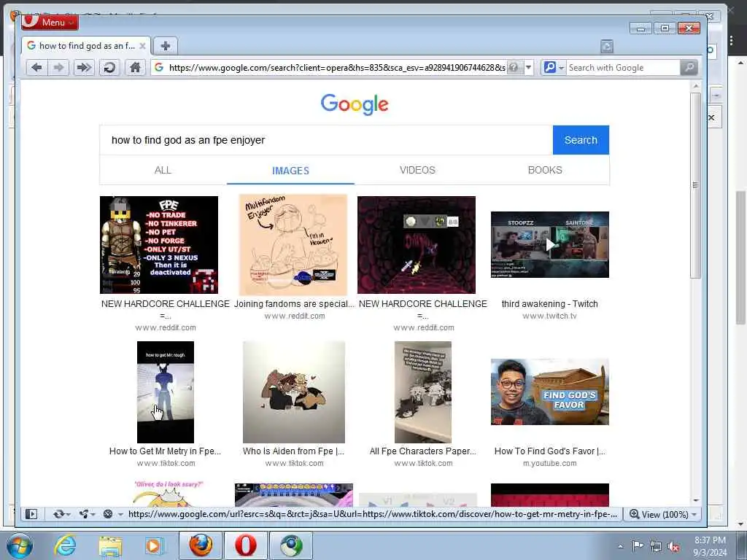Reload the page
Image resolution: width=747 pixels, height=560 pixels.
109,68
